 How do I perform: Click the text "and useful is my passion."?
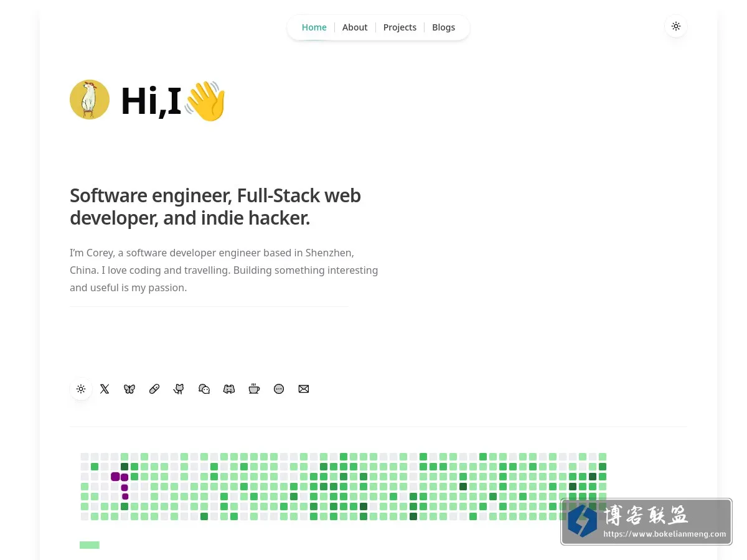click(x=128, y=287)
